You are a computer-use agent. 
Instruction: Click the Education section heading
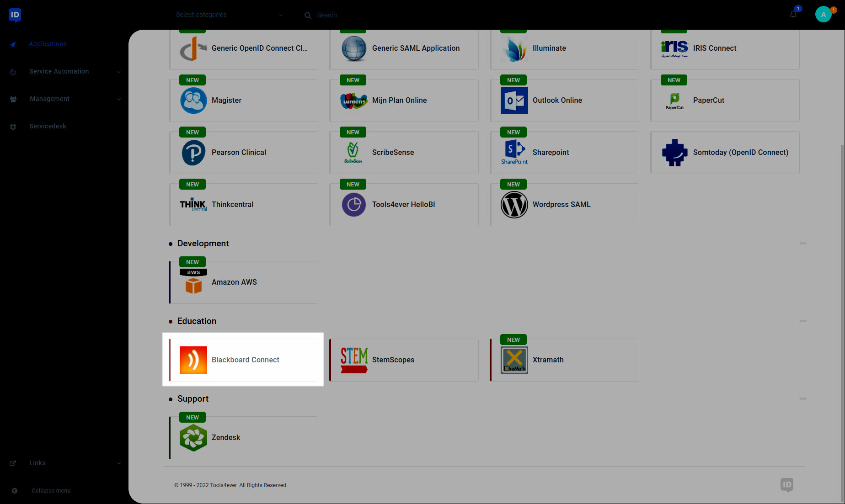(197, 321)
